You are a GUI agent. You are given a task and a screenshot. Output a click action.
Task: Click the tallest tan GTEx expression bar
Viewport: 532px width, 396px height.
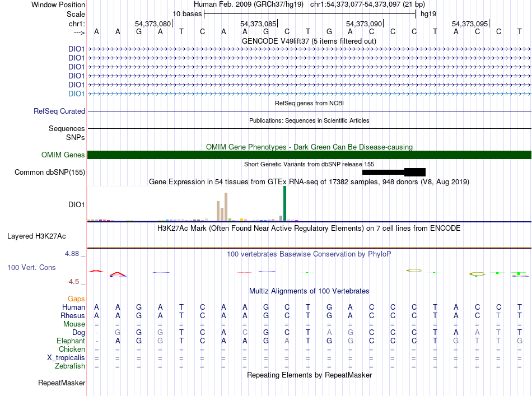pyautogui.click(x=226, y=207)
